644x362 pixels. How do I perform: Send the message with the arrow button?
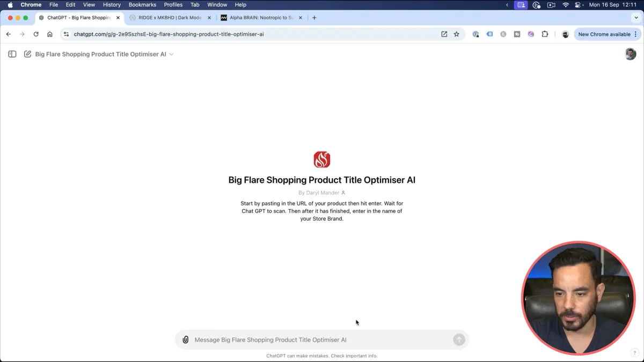tap(459, 339)
